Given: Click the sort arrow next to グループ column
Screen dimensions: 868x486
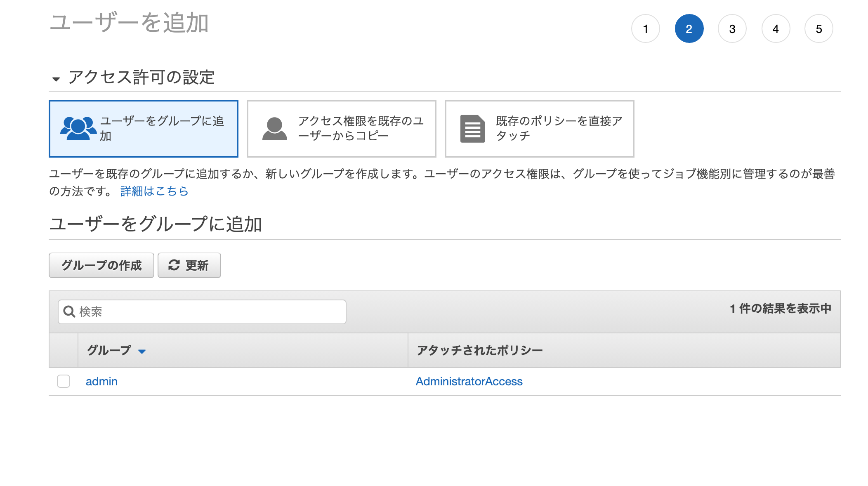Looking at the screenshot, I should point(142,352).
